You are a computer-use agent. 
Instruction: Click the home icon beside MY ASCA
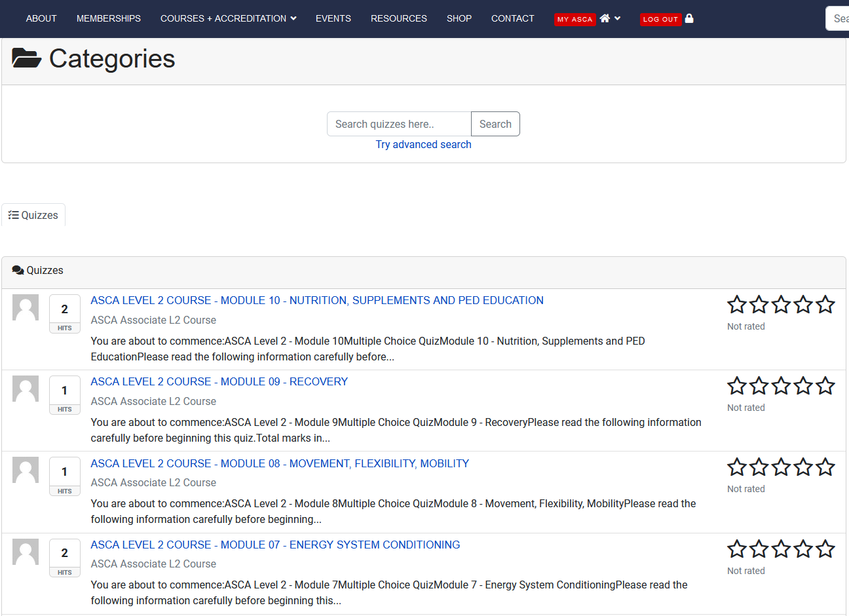click(x=605, y=18)
